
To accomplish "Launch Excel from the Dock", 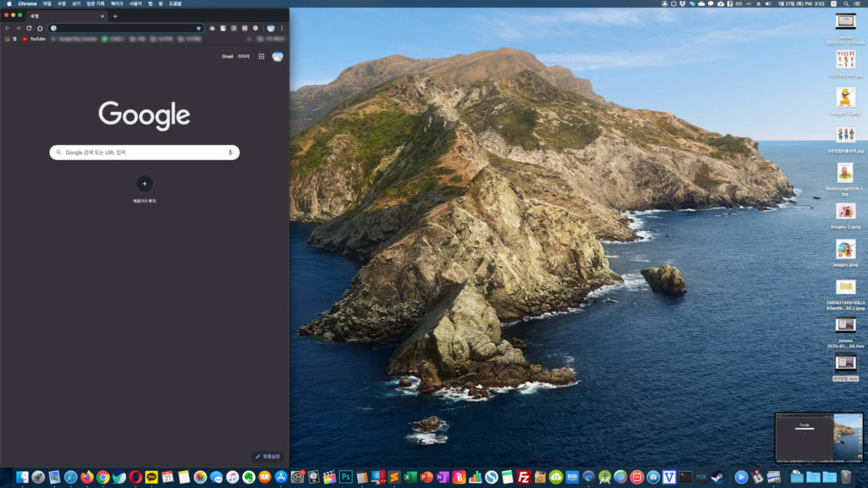I will click(x=410, y=477).
